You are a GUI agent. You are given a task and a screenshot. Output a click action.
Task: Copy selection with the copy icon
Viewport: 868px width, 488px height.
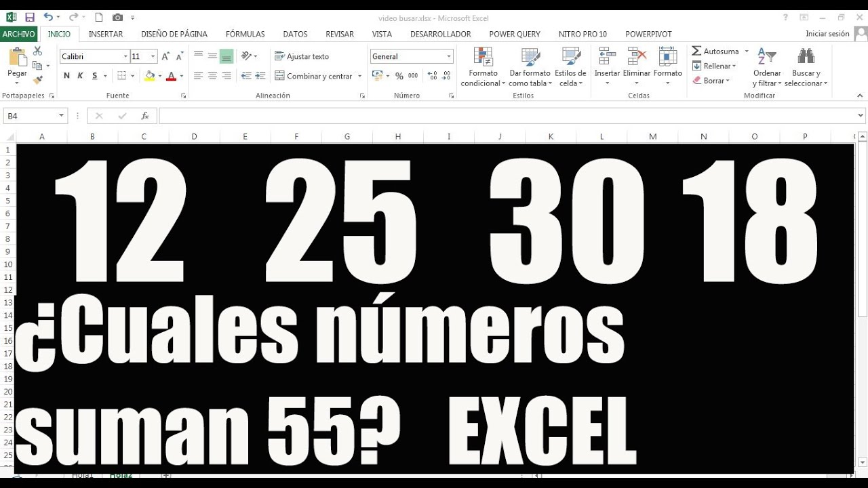click(37, 66)
